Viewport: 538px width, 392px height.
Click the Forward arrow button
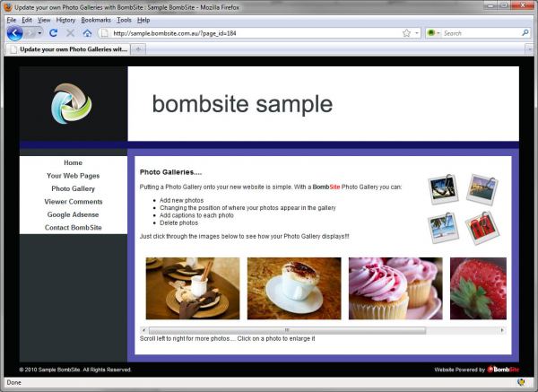click(30, 33)
